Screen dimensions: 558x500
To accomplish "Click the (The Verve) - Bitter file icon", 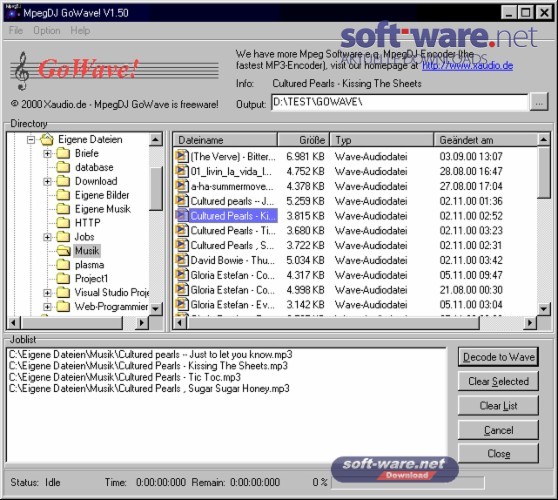I will coord(181,156).
